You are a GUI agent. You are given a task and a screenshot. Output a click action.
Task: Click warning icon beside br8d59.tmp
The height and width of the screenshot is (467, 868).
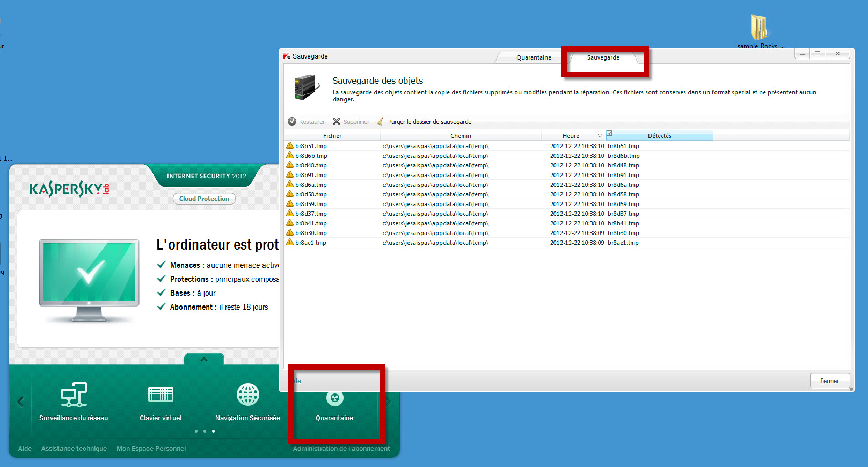(x=290, y=204)
